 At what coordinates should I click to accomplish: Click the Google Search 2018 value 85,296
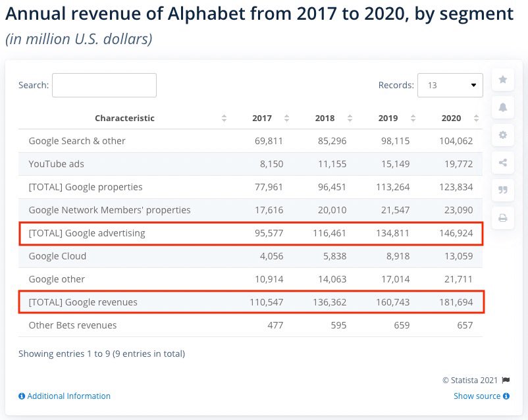(x=332, y=141)
